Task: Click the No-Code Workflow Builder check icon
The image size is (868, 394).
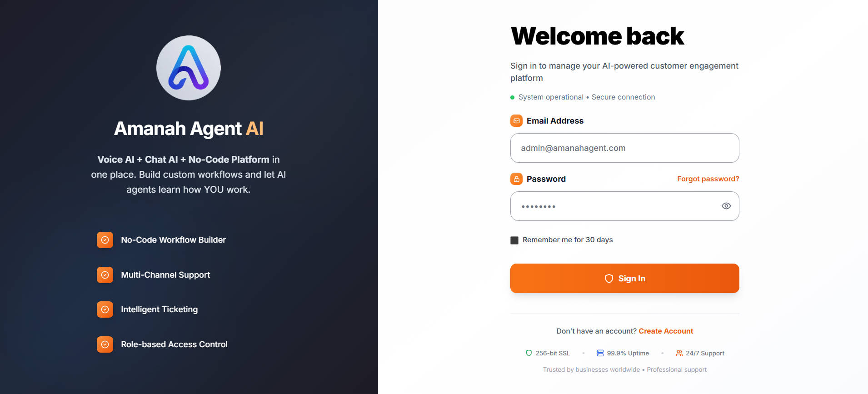Action: click(105, 240)
